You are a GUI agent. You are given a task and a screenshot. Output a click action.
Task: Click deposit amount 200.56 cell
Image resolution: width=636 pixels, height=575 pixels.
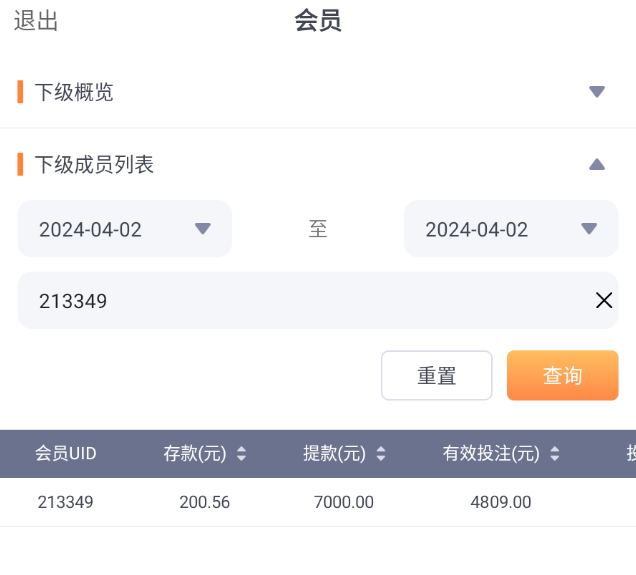point(205,502)
